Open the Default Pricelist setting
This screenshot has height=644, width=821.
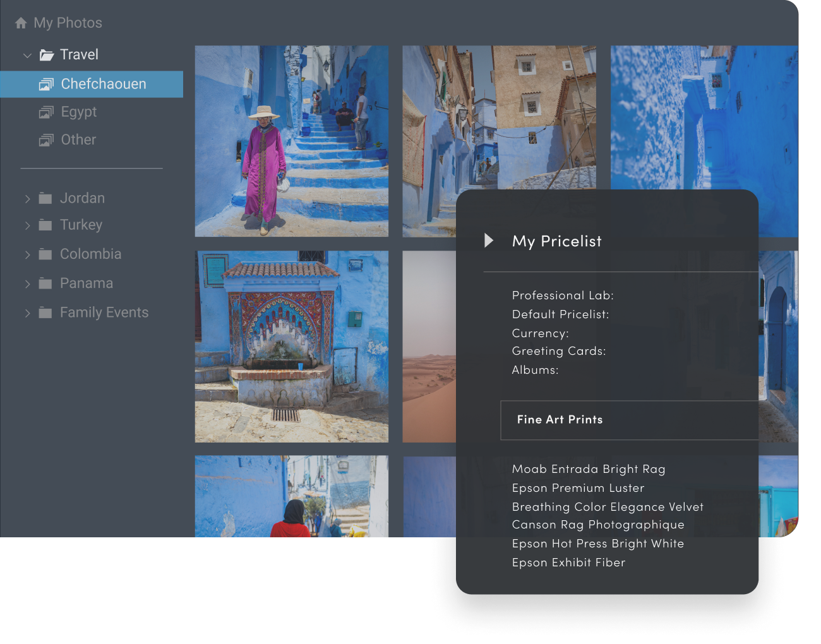click(560, 314)
